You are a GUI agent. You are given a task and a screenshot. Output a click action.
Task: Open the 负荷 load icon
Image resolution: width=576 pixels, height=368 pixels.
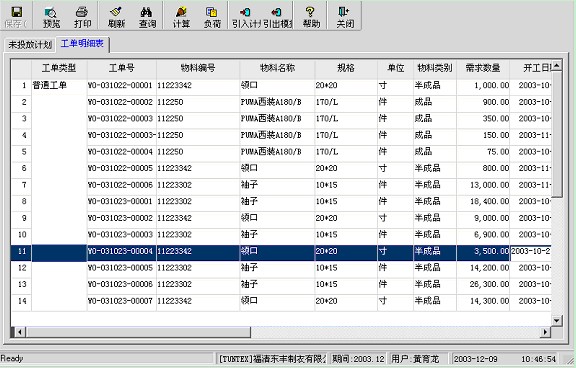pyautogui.click(x=212, y=17)
